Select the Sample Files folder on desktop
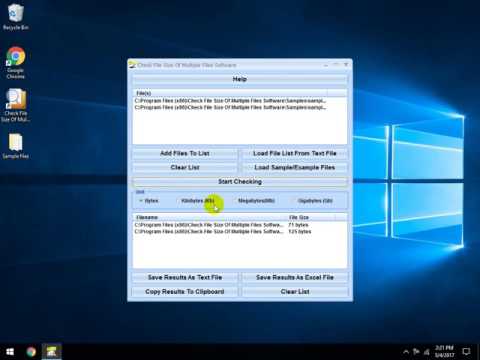The width and height of the screenshot is (480, 360). (15, 146)
